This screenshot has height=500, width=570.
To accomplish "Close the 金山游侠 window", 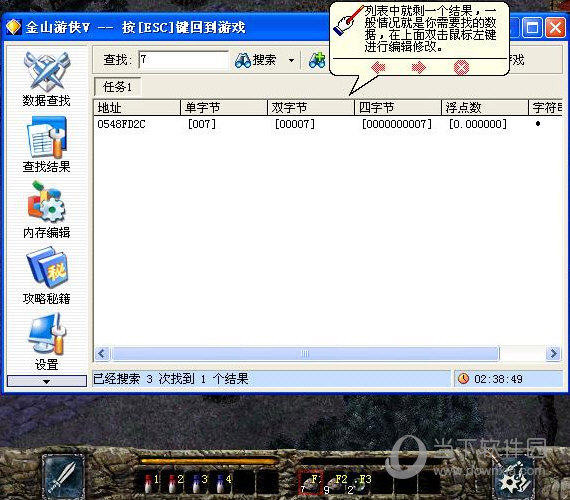I will click(555, 27).
